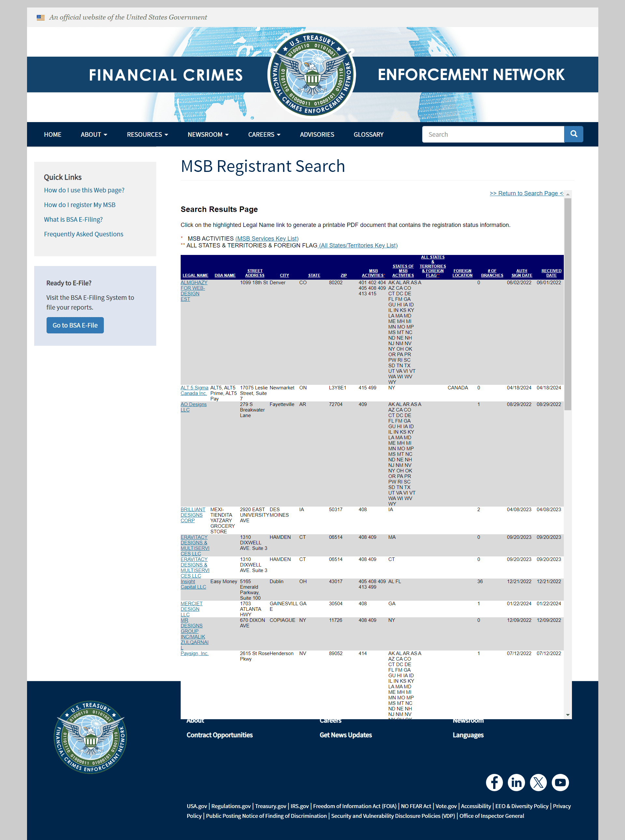Click the US flag icon
Viewport: 625px width, 840px height.
coord(40,17)
